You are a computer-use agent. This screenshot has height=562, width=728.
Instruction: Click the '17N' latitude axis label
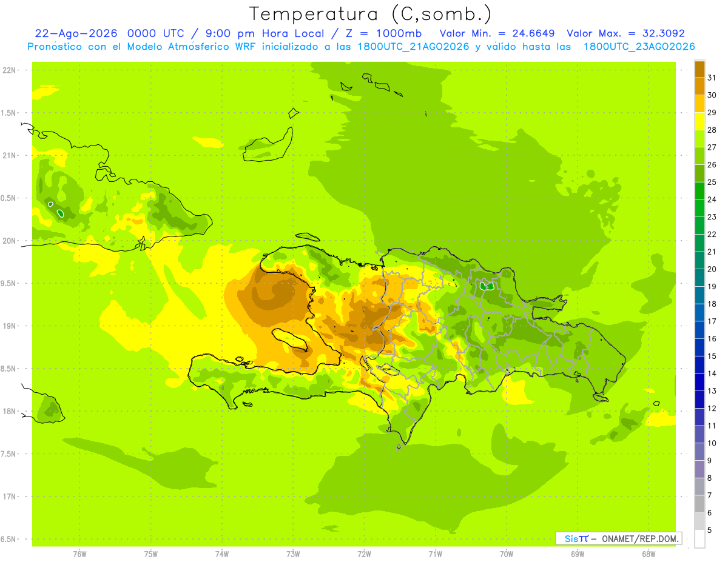click(x=10, y=497)
